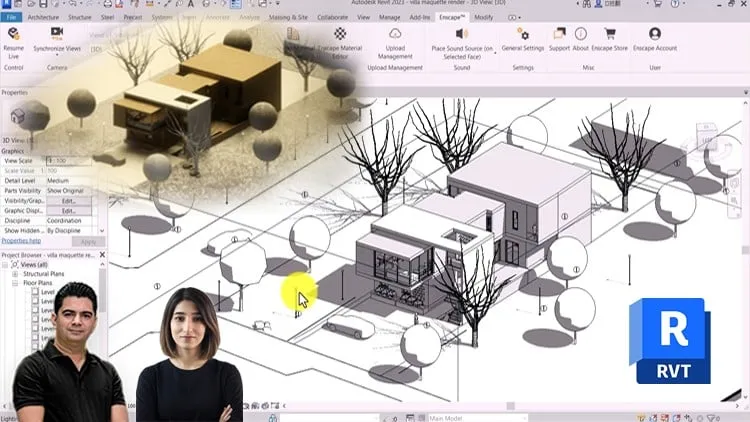Click the Support icon
Viewport: 750px width, 422px height.
pyautogui.click(x=559, y=33)
